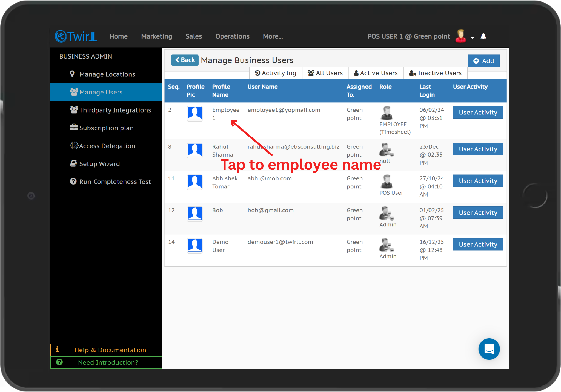Open Manage Locations in the sidebar
Viewport: 561px width, 392px height.
107,74
